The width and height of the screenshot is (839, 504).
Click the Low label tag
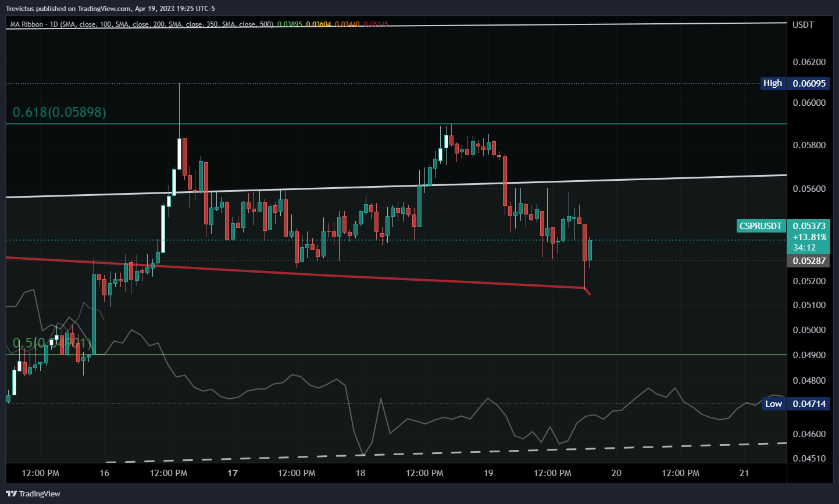[773, 403]
